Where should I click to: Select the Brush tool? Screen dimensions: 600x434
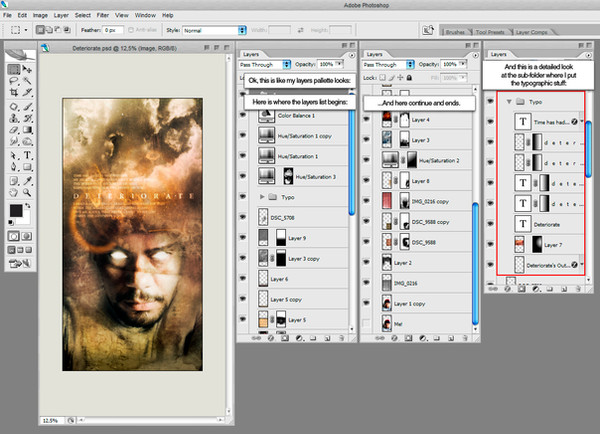(x=27, y=107)
